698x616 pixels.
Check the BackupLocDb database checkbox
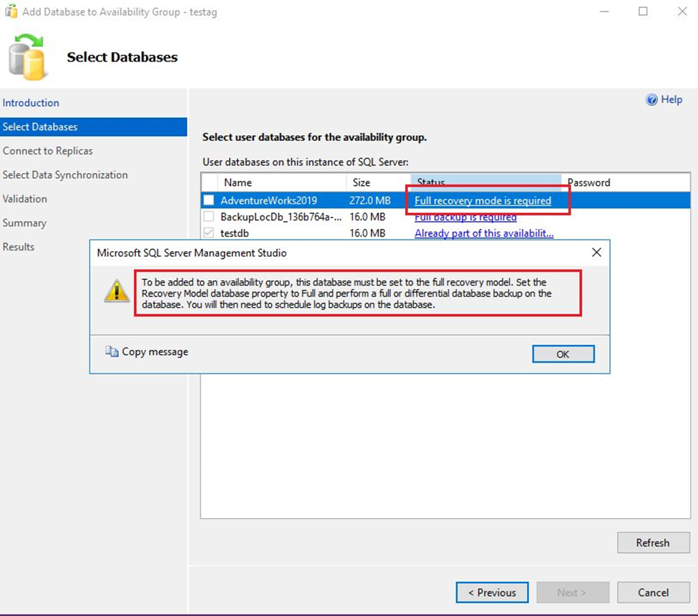coord(208,217)
